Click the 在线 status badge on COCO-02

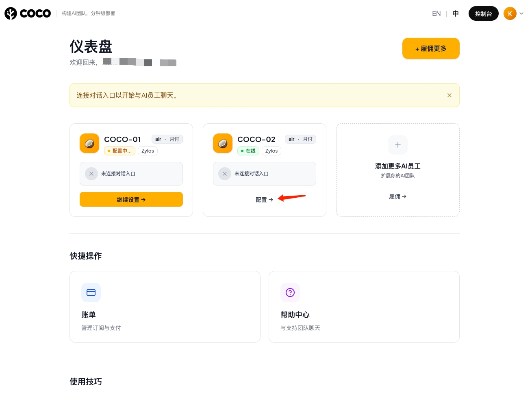pyautogui.click(x=248, y=151)
